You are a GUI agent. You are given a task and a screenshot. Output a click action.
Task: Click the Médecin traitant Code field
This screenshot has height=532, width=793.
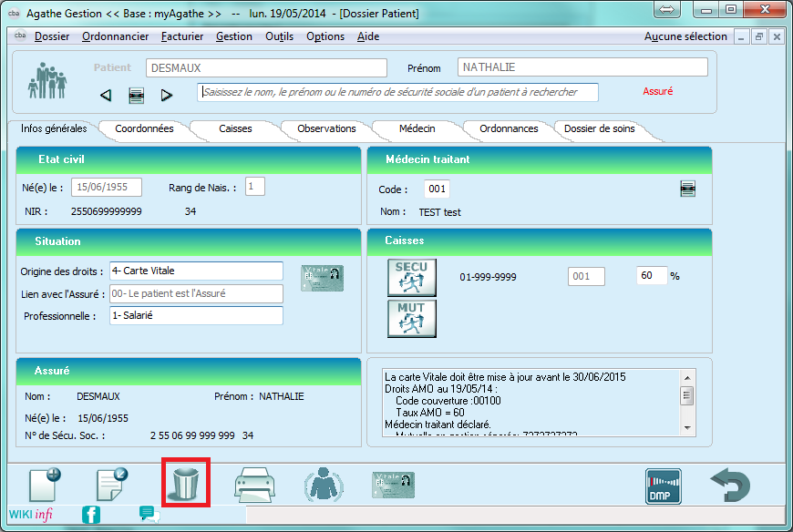437,189
